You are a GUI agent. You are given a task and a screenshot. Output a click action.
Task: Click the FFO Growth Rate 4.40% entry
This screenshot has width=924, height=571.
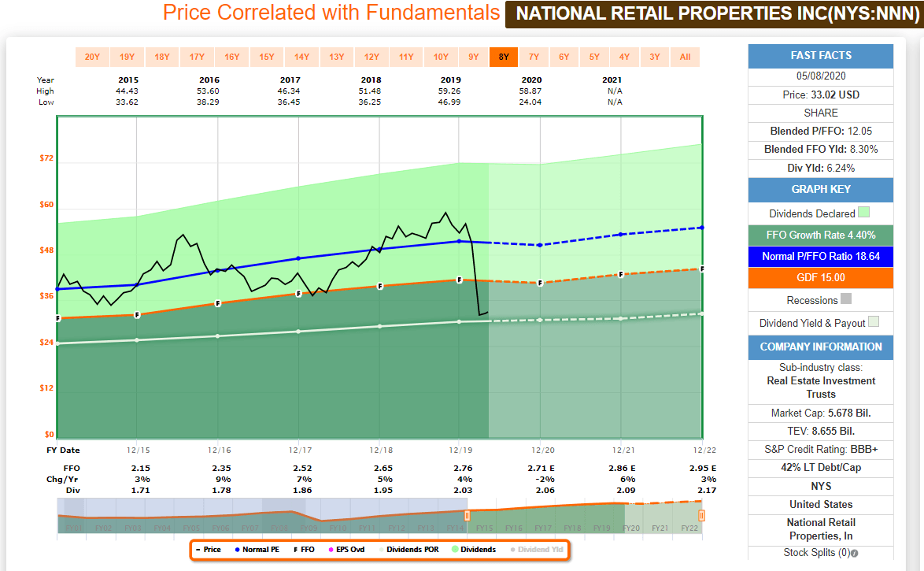820,235
